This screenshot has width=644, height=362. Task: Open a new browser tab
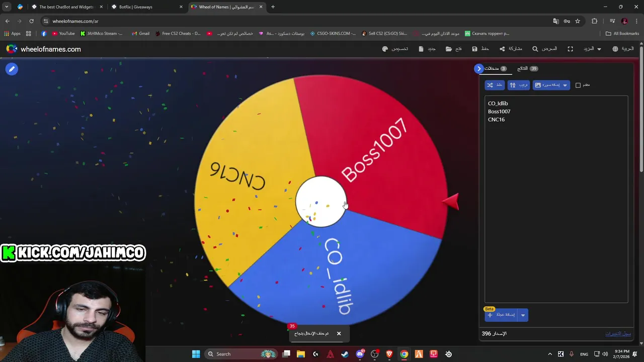[x=273, y=7]
